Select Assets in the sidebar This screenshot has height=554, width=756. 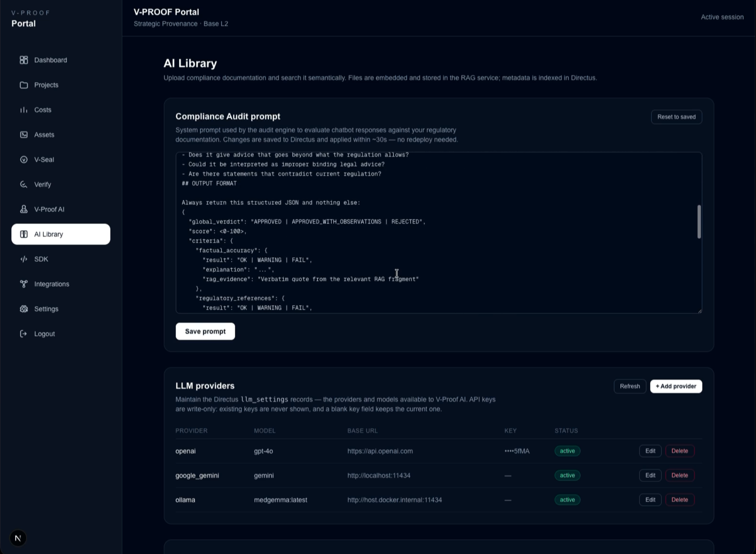[61, 135]
